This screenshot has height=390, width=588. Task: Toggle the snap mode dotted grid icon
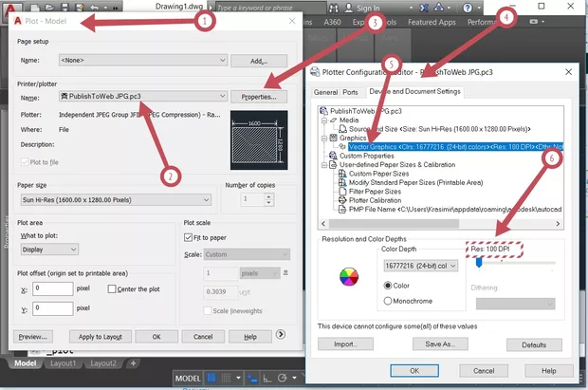pos(226,378)
